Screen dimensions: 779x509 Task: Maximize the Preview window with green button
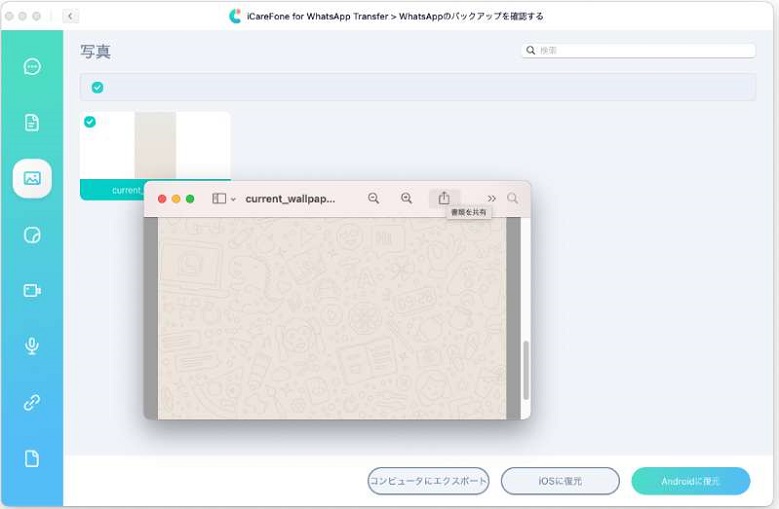(x=190, y=199)
